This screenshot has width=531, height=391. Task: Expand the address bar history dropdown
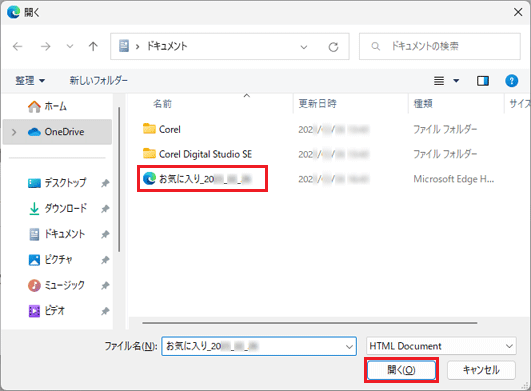(x=304, y=47)
